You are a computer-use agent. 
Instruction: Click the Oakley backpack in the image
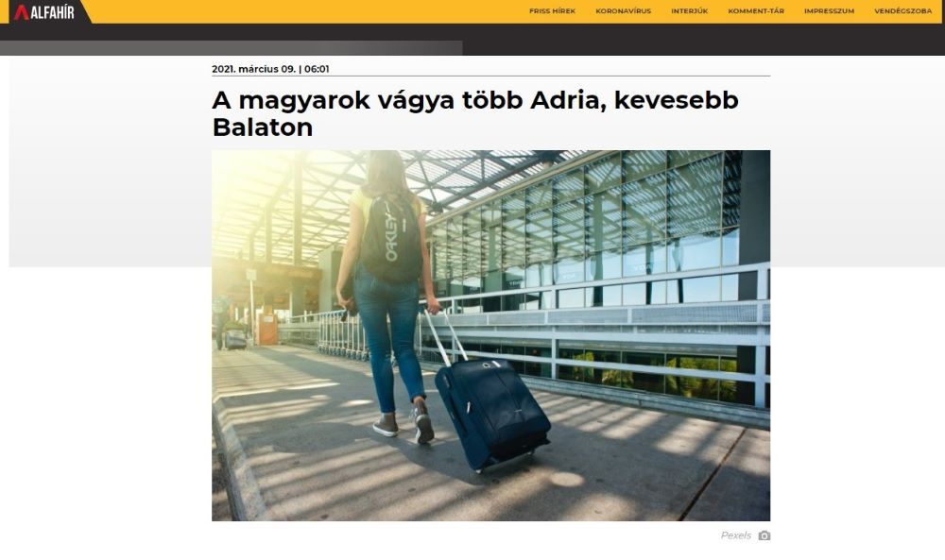[x=392, y=238]
